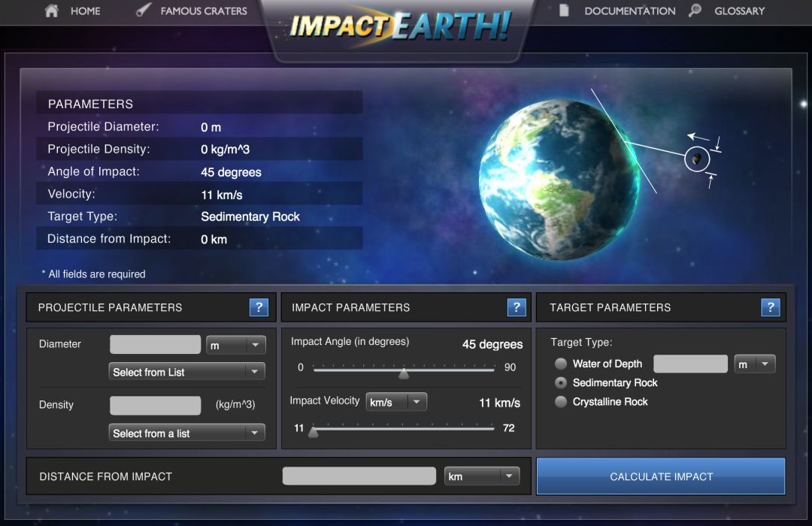Open the FAMOUS CRATERS menu item
812x526 pixels.
coord(204,11)
